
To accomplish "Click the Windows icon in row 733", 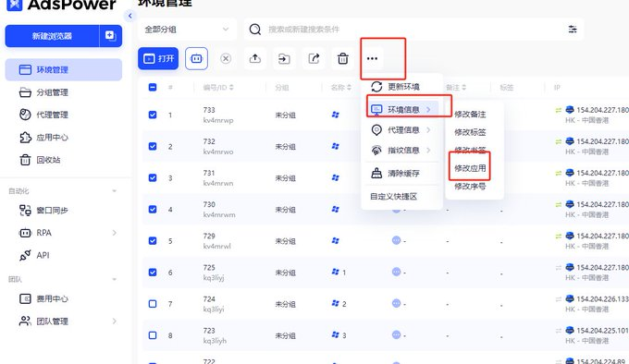I will (x=336, y=115).
